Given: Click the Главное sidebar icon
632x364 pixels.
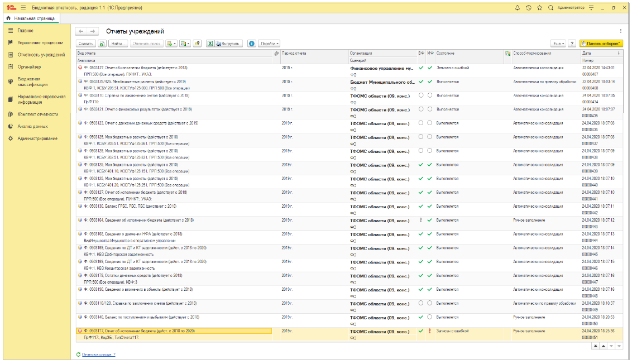Looking at the screenshot, I should pos(11,30).
